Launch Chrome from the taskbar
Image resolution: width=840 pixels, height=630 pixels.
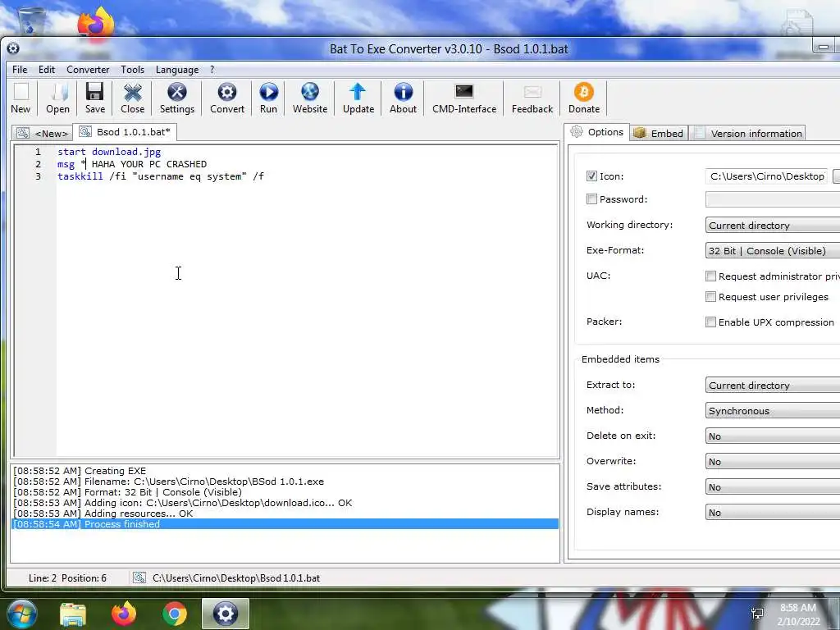[175, 614]
